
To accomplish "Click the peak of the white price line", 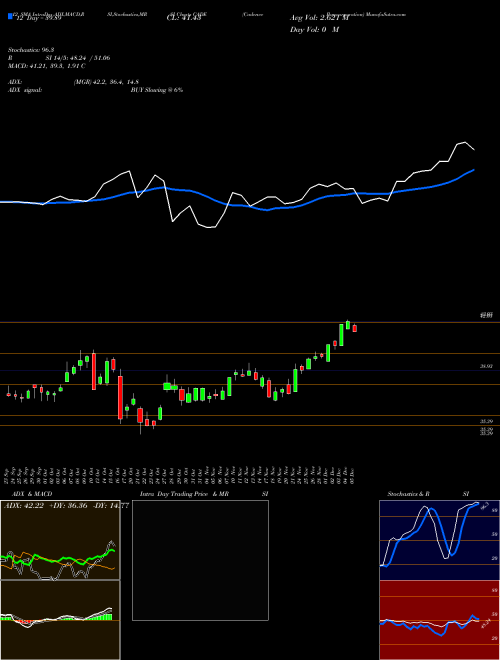I will coord(465,142).
